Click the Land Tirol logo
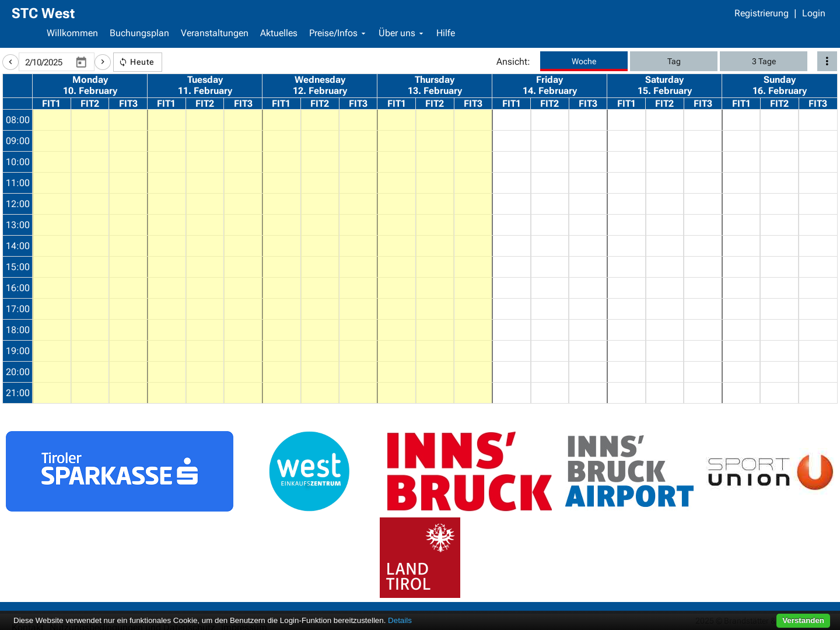This screenshot has height=630, width=840. [x=420, y=558]
